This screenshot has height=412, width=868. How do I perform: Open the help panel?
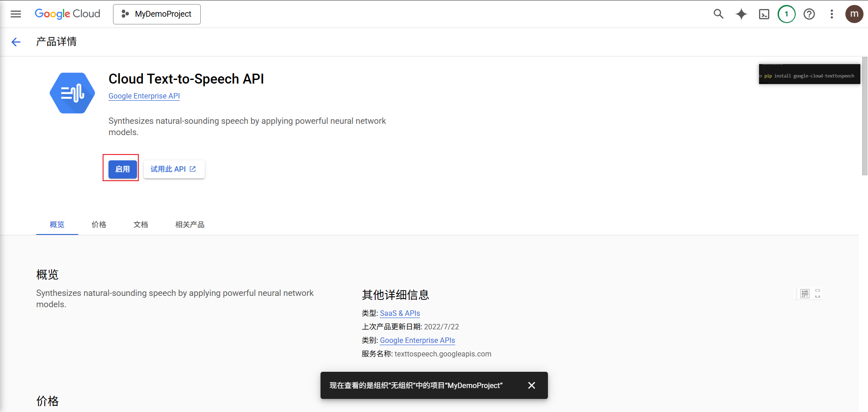[x=809, y=14]
